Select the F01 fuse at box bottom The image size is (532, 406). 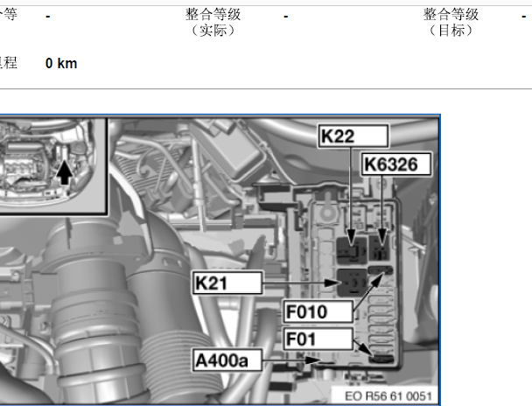[x=381, y=357]
